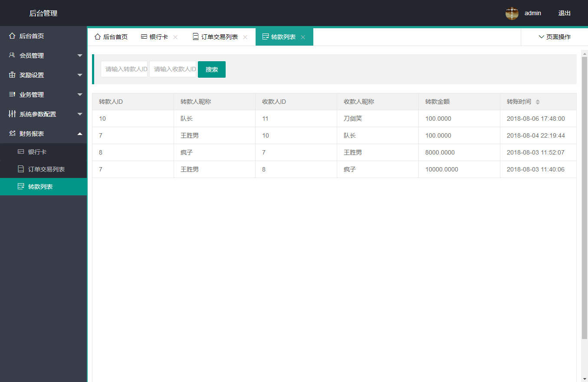This screenshot has height=382, width=588.
Task: Open the 页面操作 dropdown
Action: [554, 37]
